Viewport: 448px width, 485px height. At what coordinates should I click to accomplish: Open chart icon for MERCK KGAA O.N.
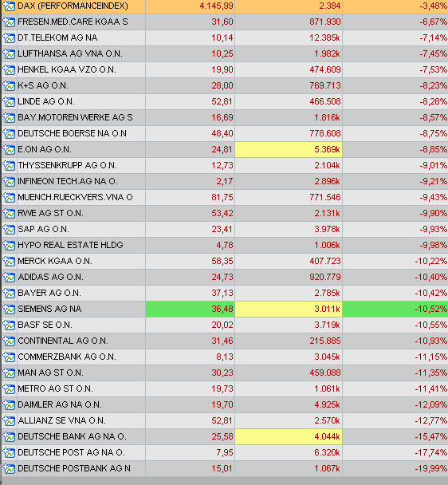pos(10,262)
